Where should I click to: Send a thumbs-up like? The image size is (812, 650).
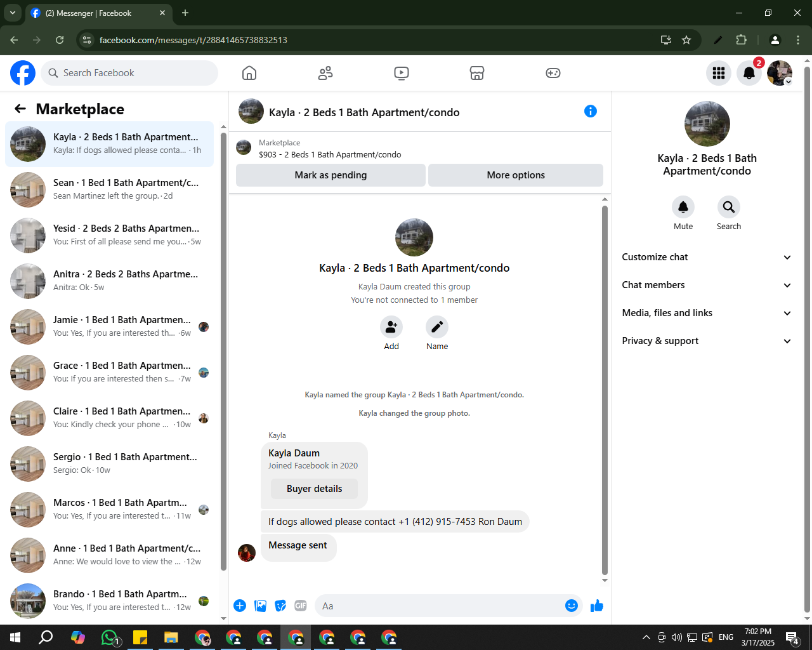click(x=597, y=606)
